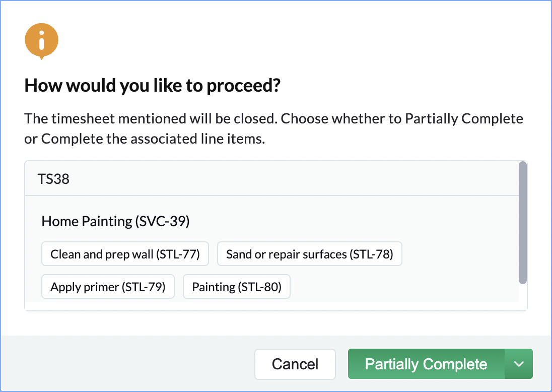Click the line items list scrollbar thumb
This screenshot has height=392, width=552.
pyautogui.click(x=523, y=222)
